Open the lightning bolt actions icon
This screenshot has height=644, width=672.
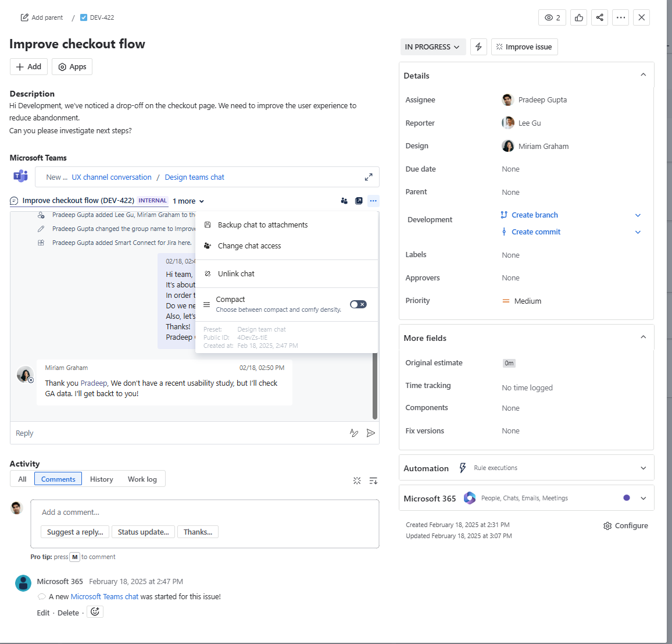point(478,47)
